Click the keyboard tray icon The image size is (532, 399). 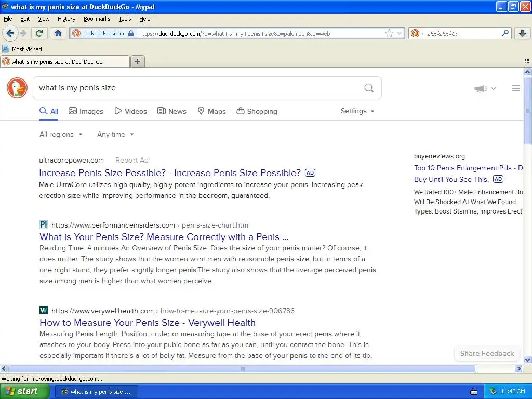pyautogui.click(x=474, y=392)
